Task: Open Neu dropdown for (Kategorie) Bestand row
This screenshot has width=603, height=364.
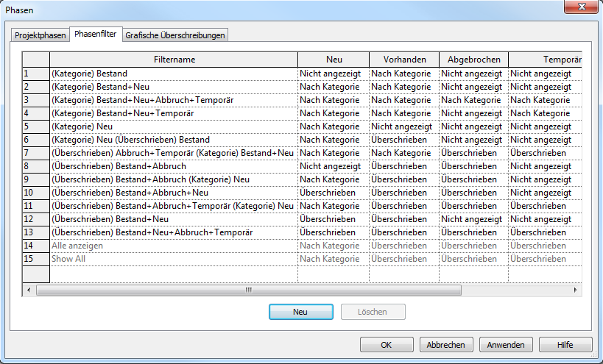Action: (x=333, y=74)
